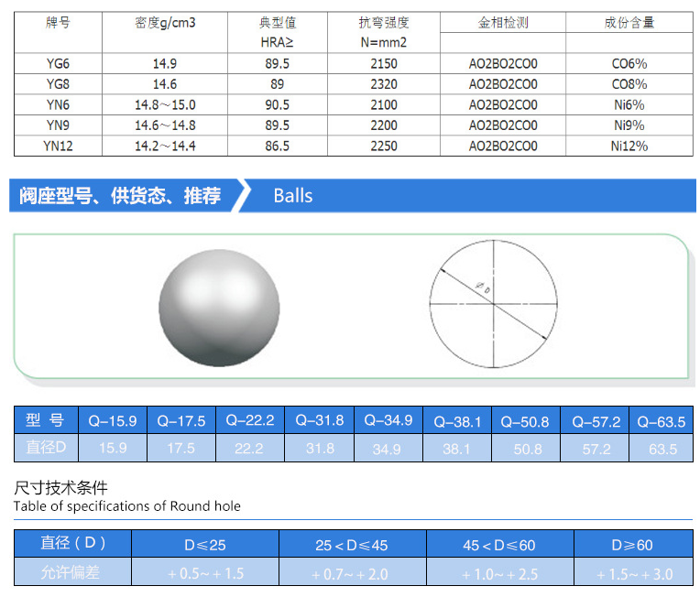Viewport: 700px width, 597px height.
Task: Click the Q-63.5 model cell
Action: pyautogui.click(x=661, y=421)
